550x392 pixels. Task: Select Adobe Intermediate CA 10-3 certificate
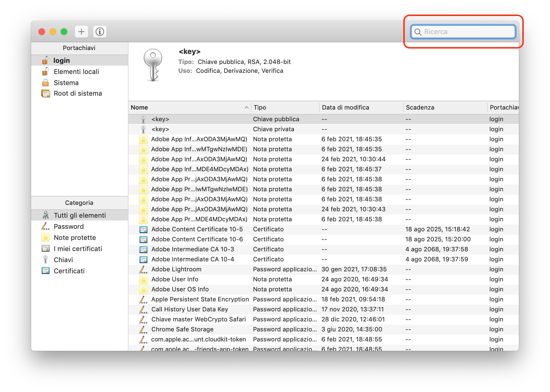coord(192,249)
